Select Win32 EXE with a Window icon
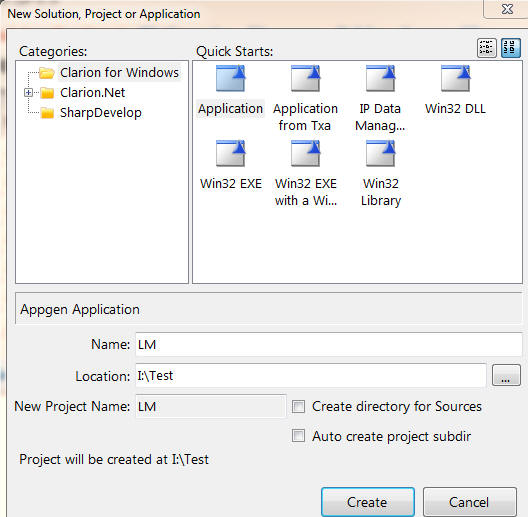The image size is (528, 517). pos(306,154)
